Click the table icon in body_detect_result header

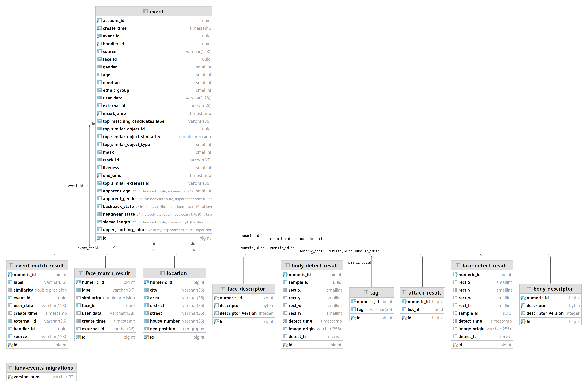coord(287,266)
